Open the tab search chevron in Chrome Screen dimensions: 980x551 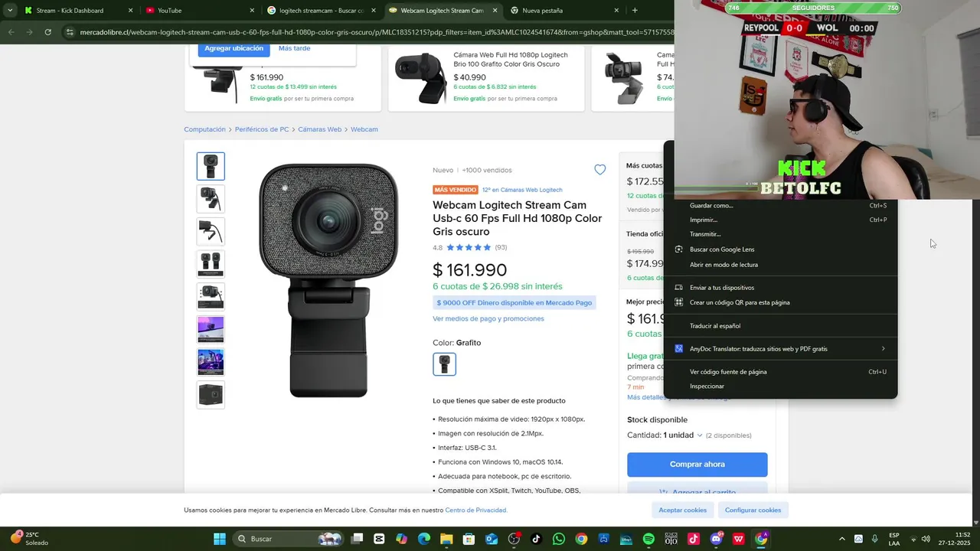(x=9, y=10)
